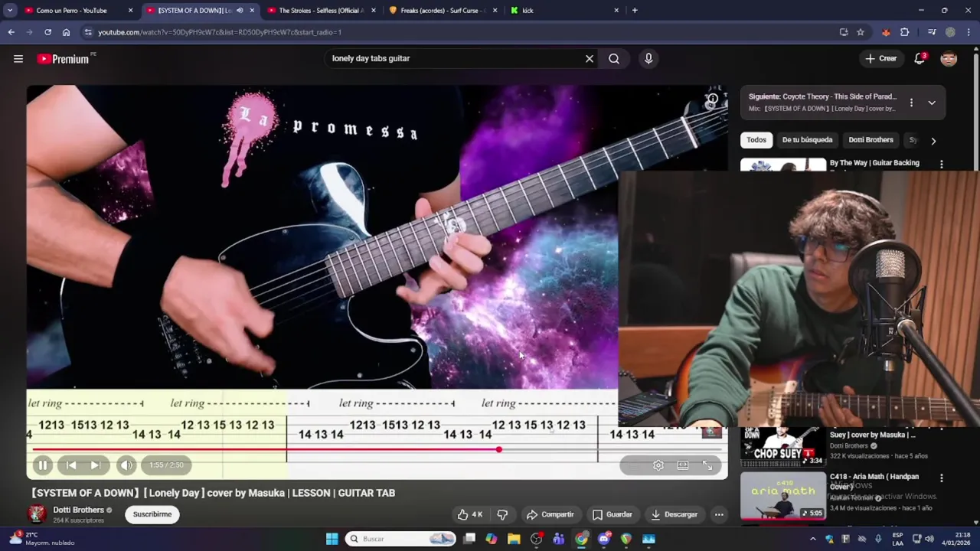This screenshot has width=980, height=551.
Task: Open the MetaMask fox extension
Action: click(x=886, y=32)
